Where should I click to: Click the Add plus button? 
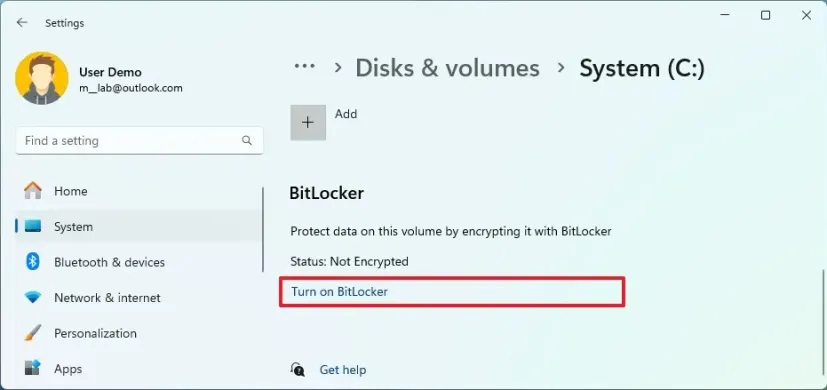pyautogui.click(x=308, y=122)
